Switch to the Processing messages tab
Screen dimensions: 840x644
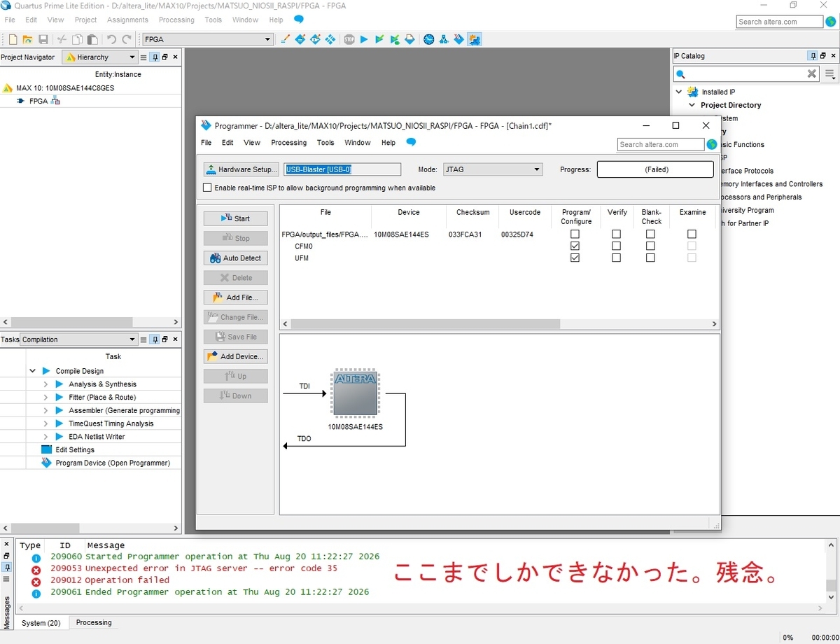94,622
